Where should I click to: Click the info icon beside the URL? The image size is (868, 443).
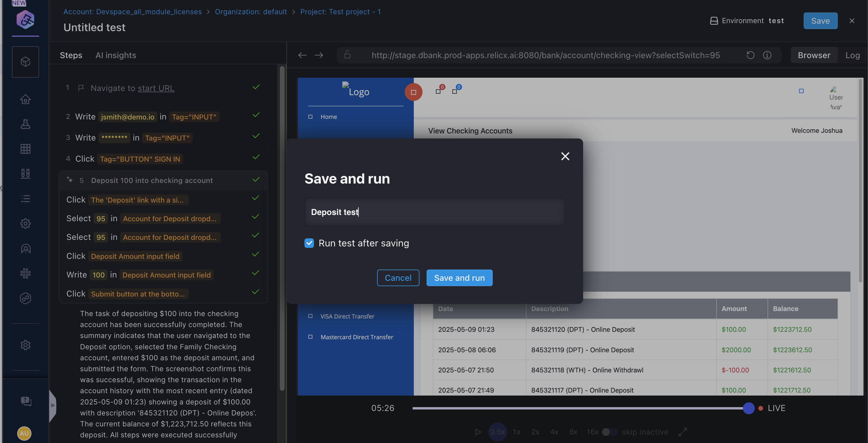[767, 55]
